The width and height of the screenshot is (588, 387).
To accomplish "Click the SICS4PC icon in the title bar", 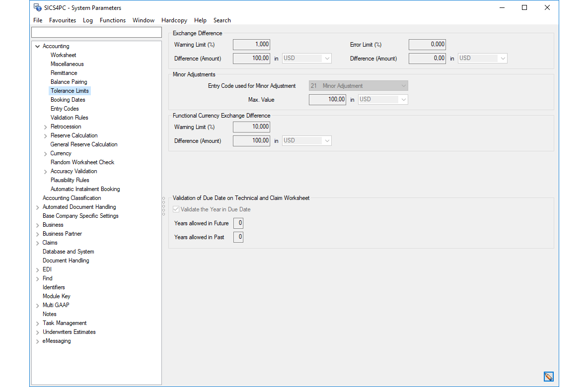I will click(37, 7).
